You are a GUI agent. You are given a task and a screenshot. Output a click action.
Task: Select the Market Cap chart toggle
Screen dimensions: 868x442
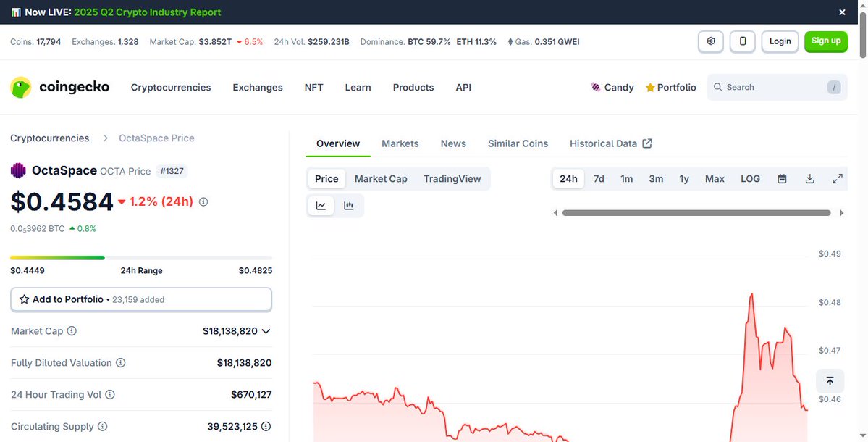click(x=381, y=179)
